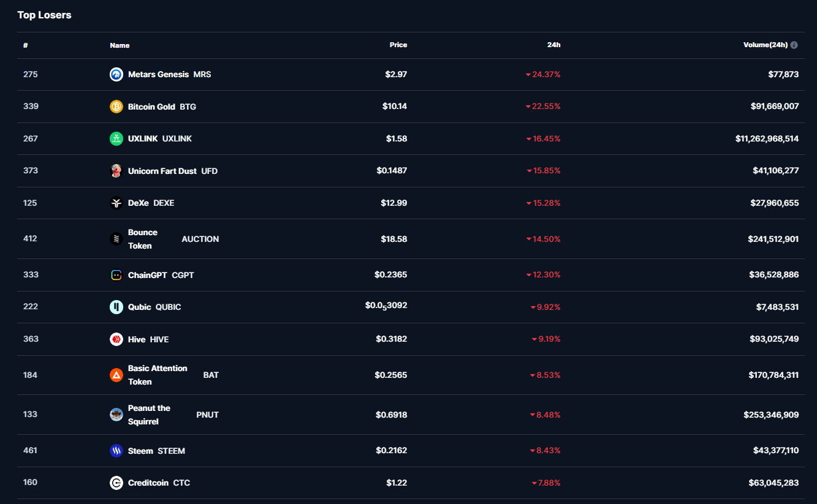817x504 pixels.
Task: Open the Qubic coin link
Action: (140, 307)
